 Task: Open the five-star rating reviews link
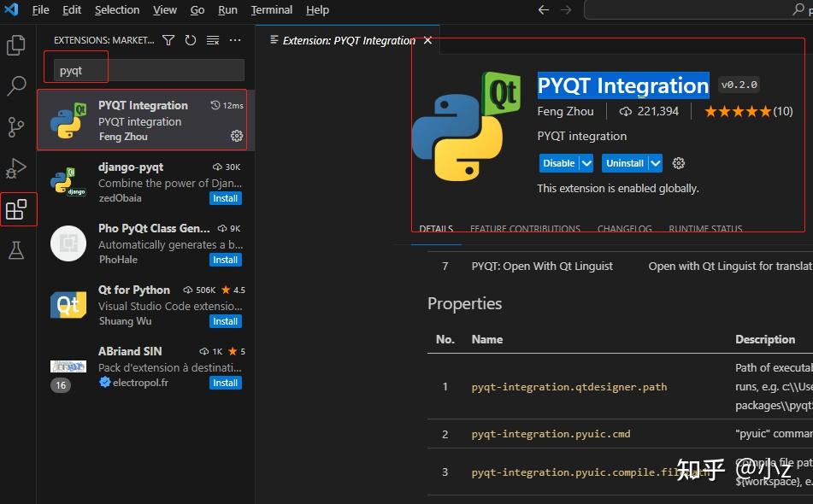click(742, 110)
